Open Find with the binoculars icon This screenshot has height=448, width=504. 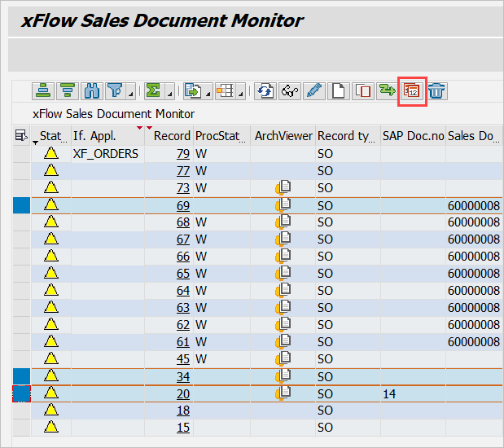[92, 90]
